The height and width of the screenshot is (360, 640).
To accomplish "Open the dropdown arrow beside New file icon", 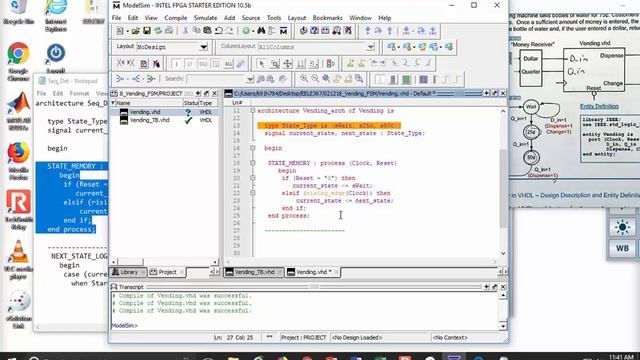I will (127, 31).
